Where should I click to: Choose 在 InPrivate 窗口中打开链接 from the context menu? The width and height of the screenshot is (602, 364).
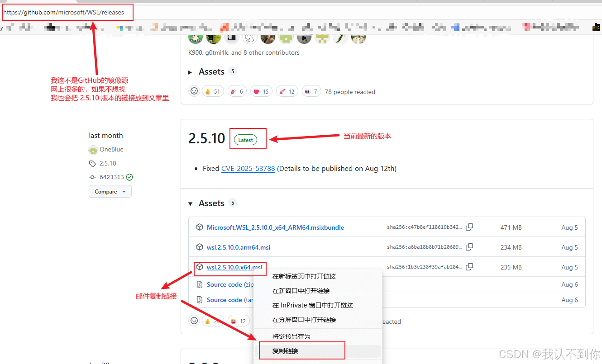click(x=318, y=305)
